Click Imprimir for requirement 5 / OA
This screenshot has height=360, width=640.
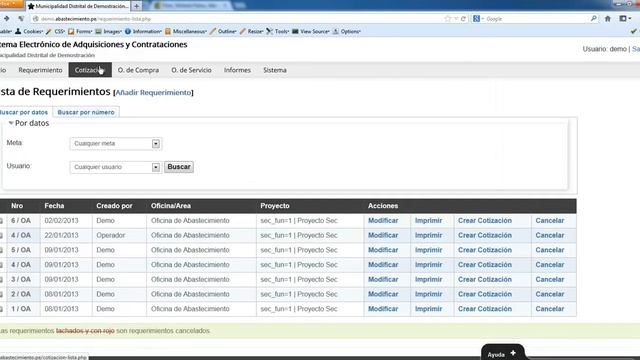tap(429, 250)
